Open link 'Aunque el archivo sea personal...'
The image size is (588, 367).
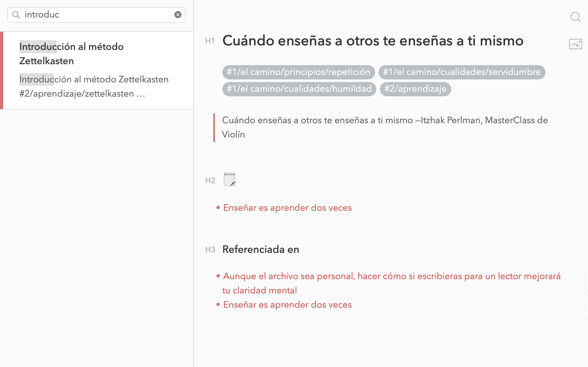[392, 283]
